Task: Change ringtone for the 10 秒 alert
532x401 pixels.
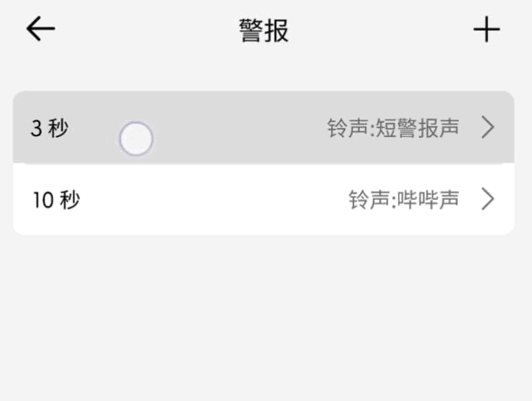Action: click(x=404, y=199)
